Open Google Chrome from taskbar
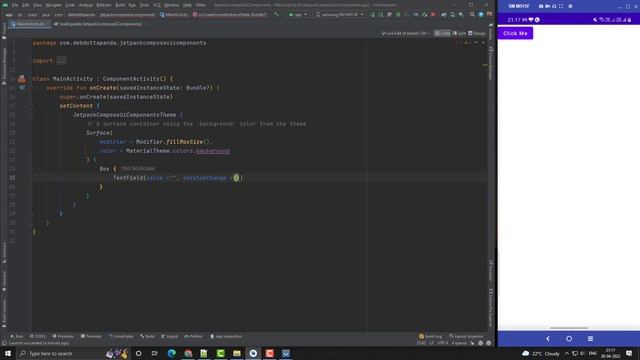Image resolution: width=640 pixels, height=360 pixels. click(x=188, y=353)
